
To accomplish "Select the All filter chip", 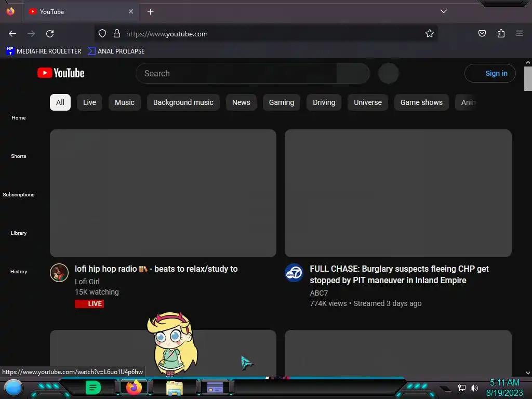I will coord(60,102).
